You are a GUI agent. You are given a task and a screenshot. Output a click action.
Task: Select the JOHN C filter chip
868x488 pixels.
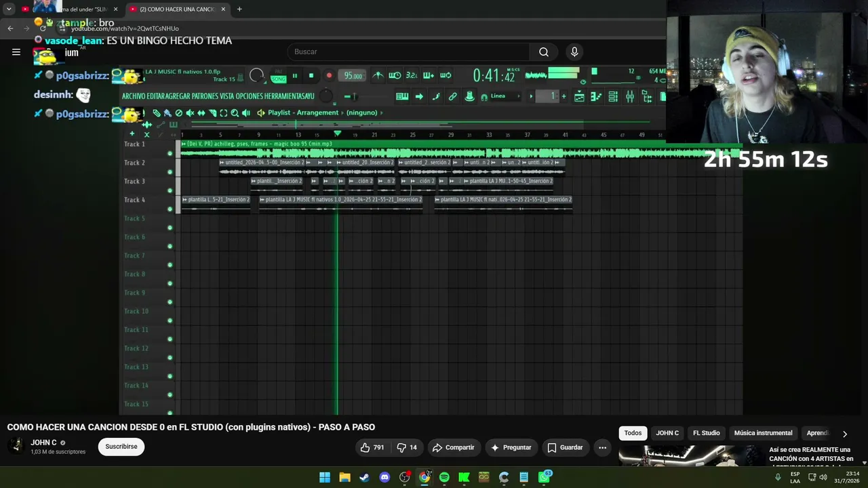pyautogui.click(x=667, y=433)
